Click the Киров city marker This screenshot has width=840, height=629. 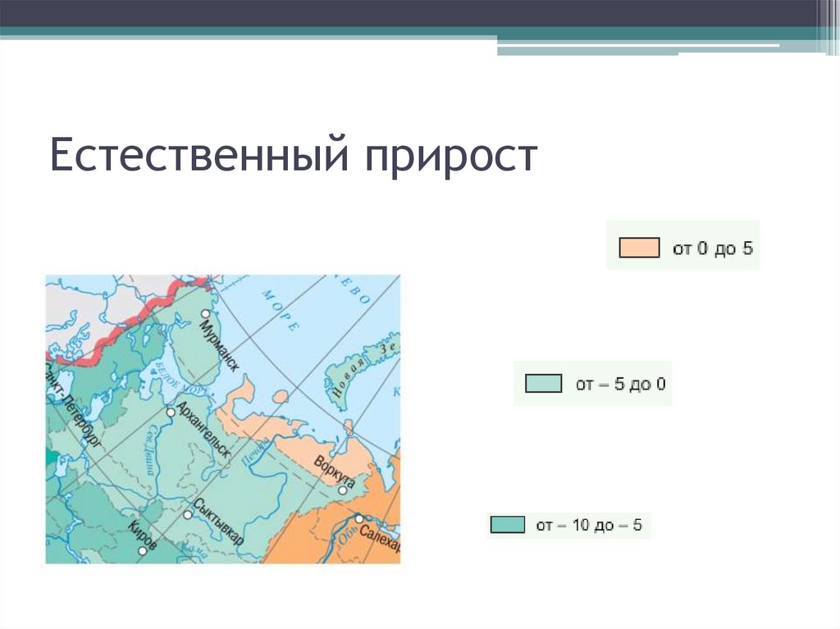[142, 551]
